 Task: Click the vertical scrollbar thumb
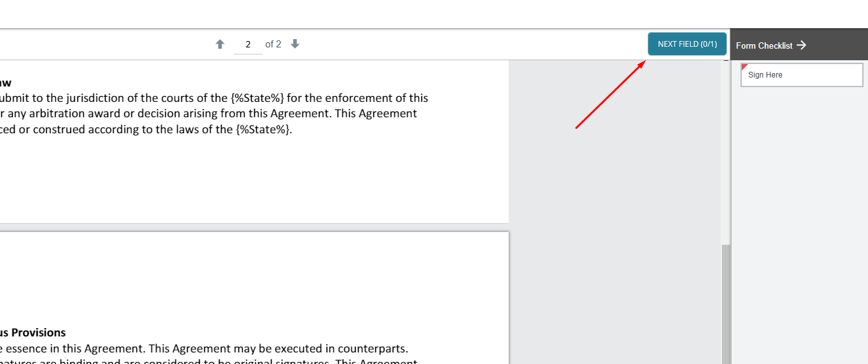(725, 304)
